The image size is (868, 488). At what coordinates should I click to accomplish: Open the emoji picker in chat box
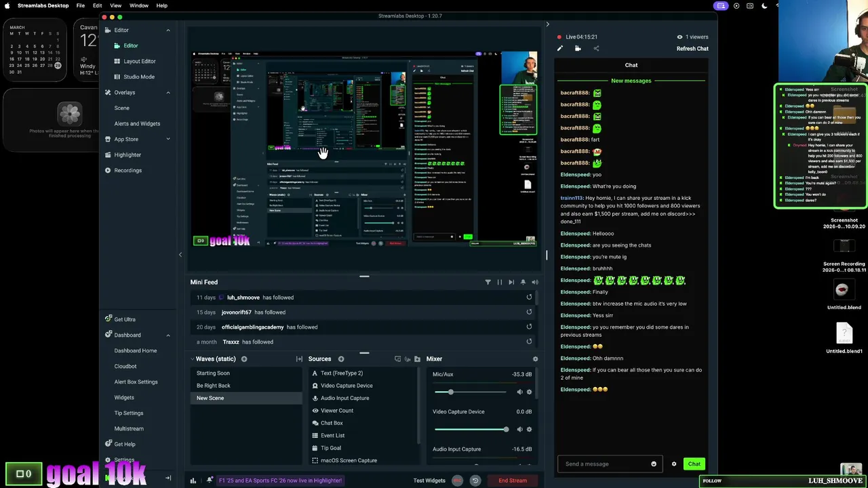tap(654, 464)
